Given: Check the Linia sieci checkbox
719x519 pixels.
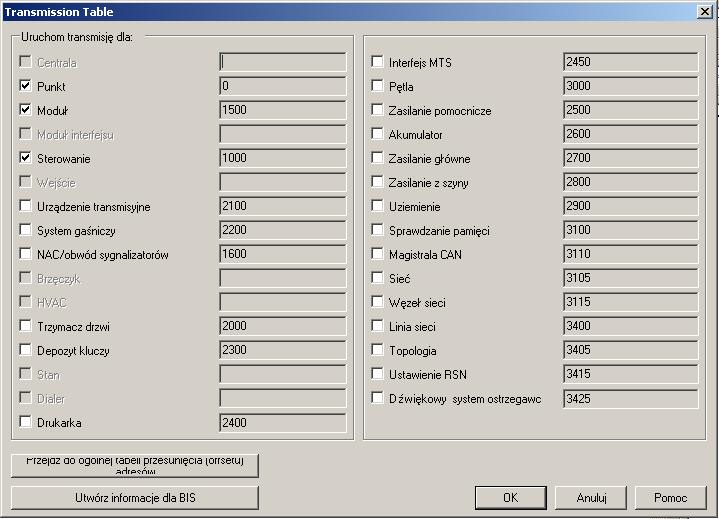Looking at the screenshot, I should [x=377, y=326].
